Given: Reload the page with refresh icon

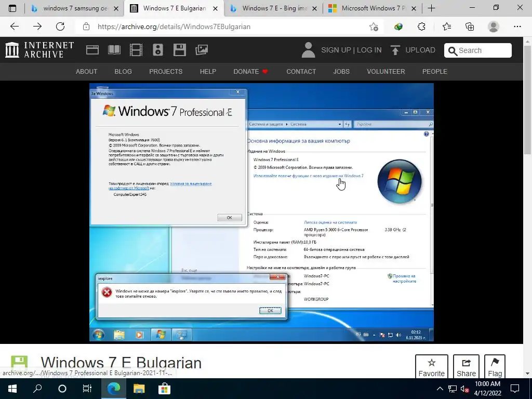Looking at the screenshot, I should 60,26.
